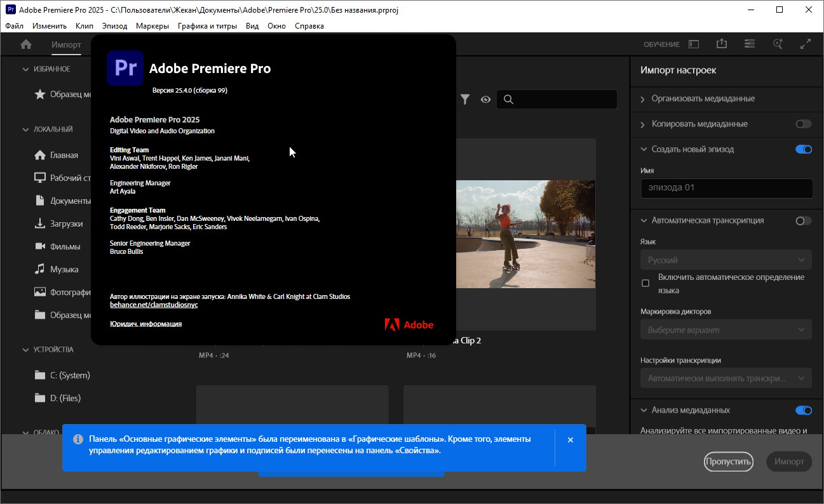Screen dimensions: 824x504
Task: Open the local Образец sample media folder
Action: tap(62, 315)
